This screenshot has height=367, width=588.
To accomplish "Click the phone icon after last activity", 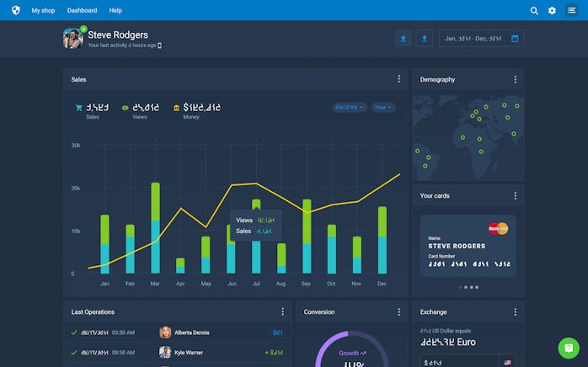I will pyautogui.click(x=160, y=45).
